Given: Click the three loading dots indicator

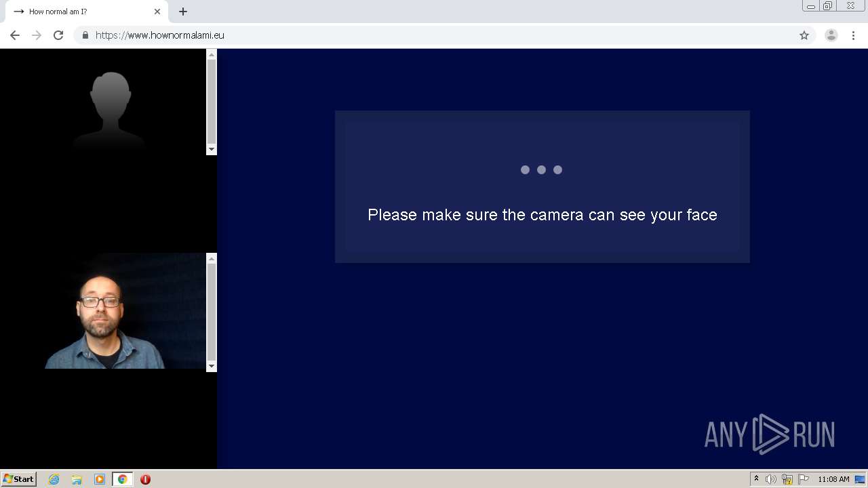Looking at the screenshot, I should pos(541,169).
